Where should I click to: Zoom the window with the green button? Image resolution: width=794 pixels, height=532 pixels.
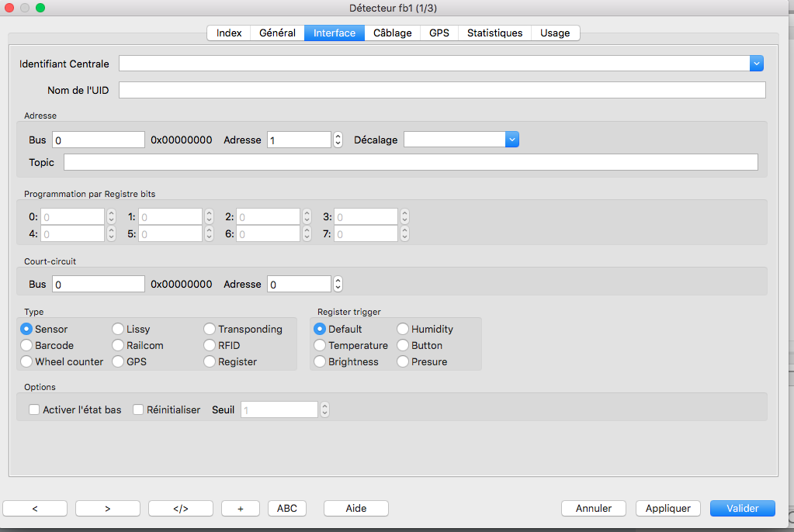pyautogui.click(x=40, y=8)
